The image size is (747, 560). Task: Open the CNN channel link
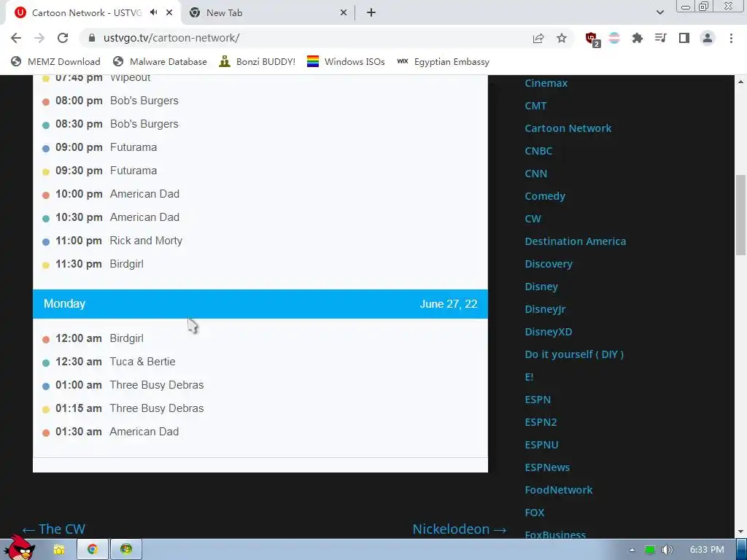[536, 174]
